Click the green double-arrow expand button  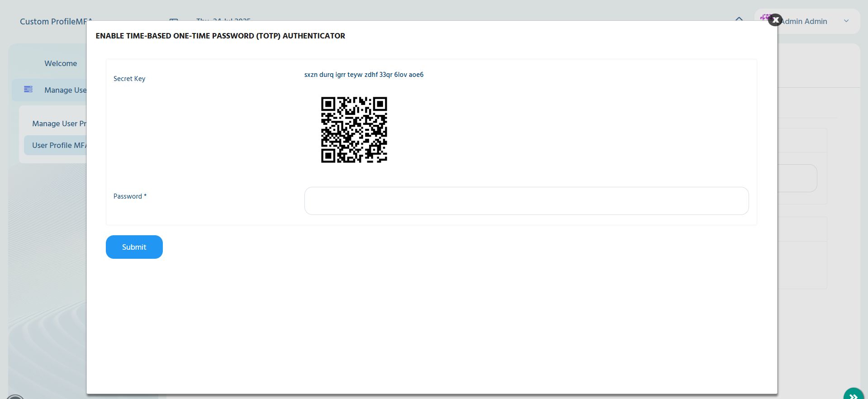[x=854, y=394]
